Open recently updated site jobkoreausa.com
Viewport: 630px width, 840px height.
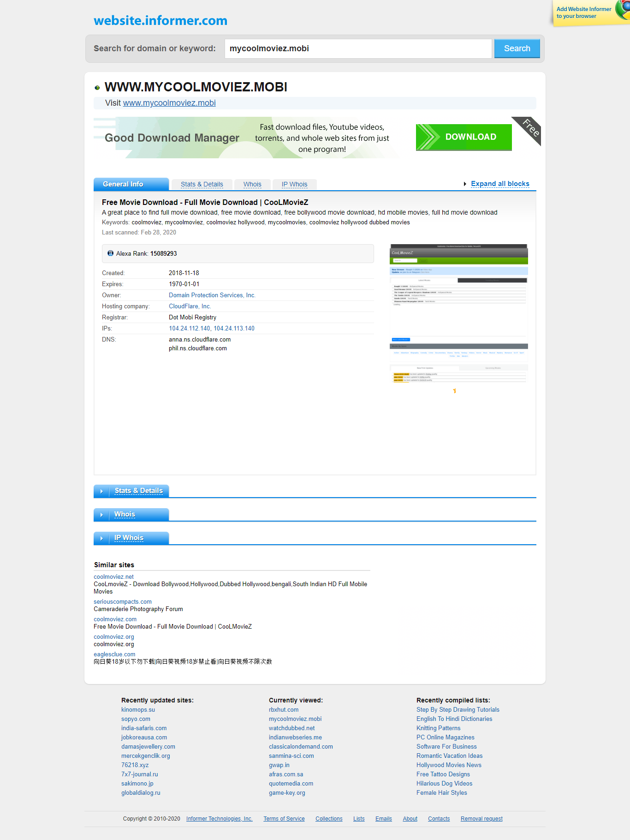[x=144, y=738]
